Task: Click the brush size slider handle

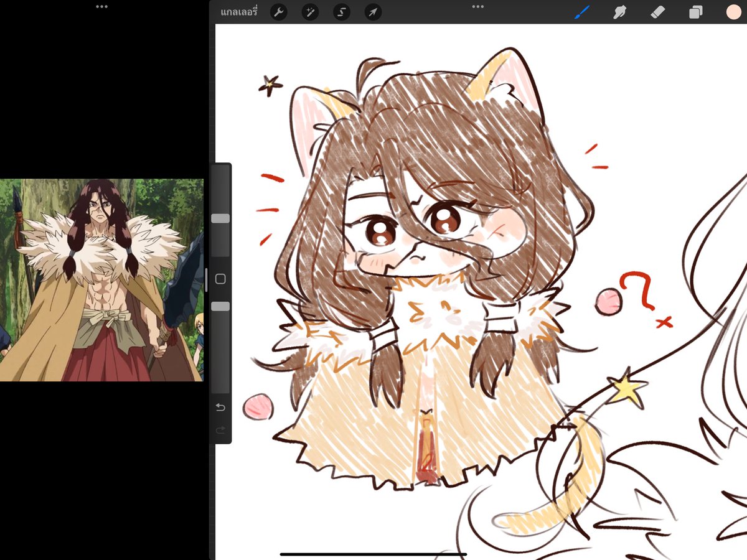Action: click(220, 218)
